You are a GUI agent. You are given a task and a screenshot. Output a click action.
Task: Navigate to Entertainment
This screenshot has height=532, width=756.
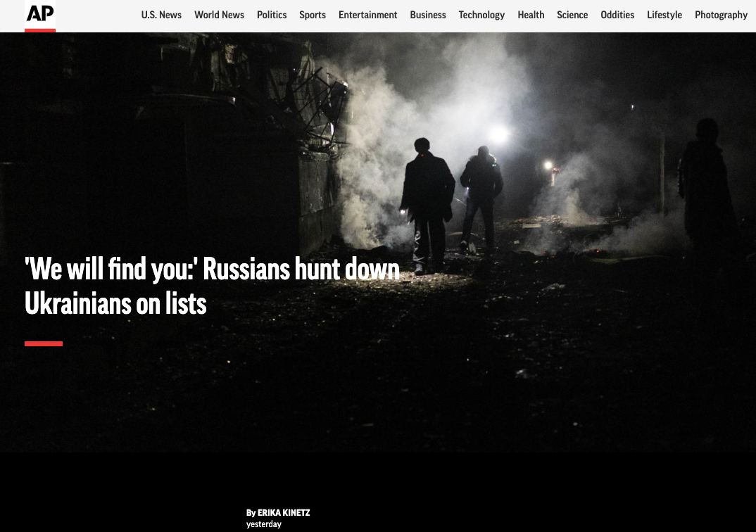coord(367,15)
